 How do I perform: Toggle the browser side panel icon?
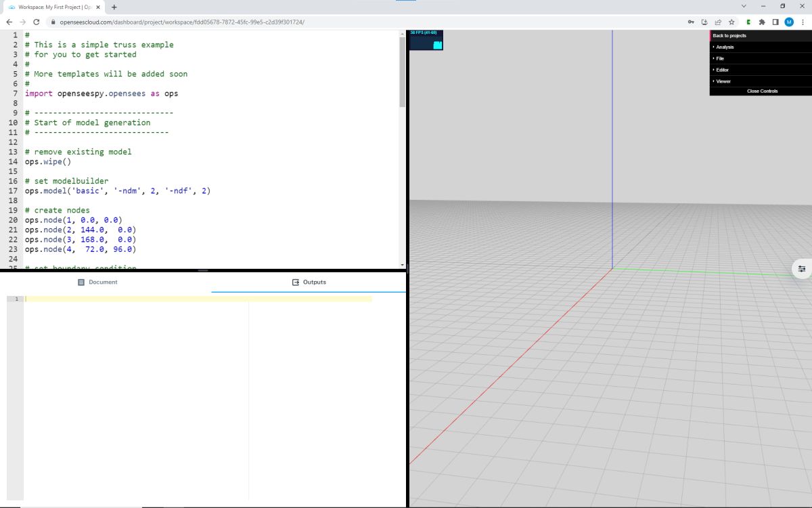point(775,22)
